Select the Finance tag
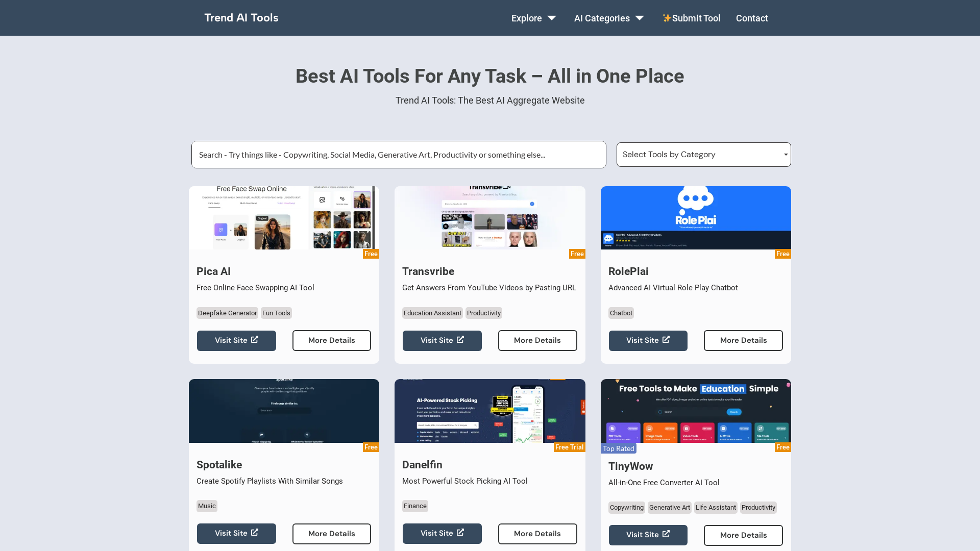 (415, 506)
